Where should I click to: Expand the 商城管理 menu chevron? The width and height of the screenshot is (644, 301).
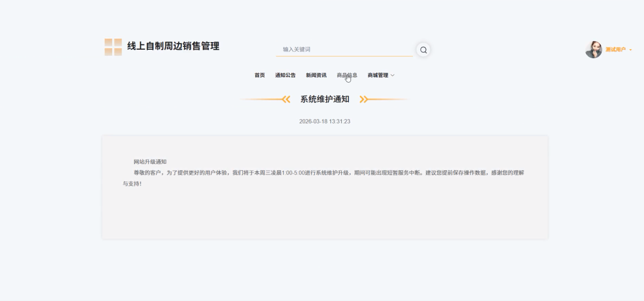pyautogui.click(x=392, y=75)
